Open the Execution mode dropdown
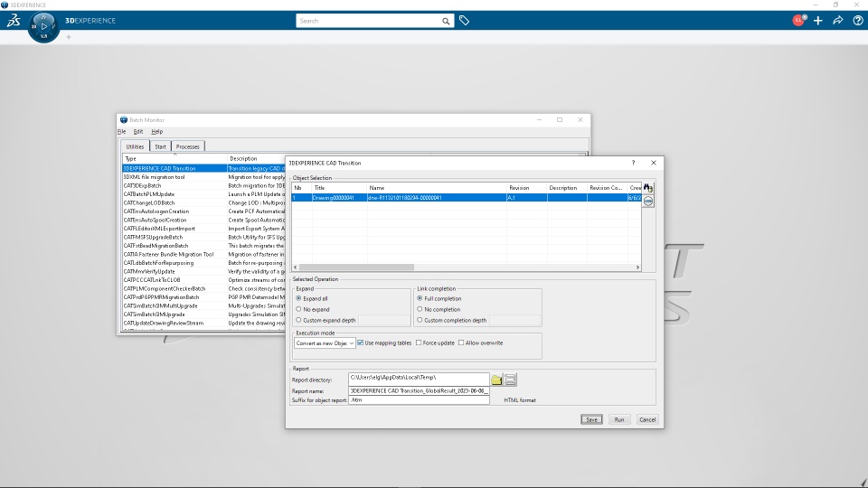Viewport: 868px width, 488px height. point(325,343)
